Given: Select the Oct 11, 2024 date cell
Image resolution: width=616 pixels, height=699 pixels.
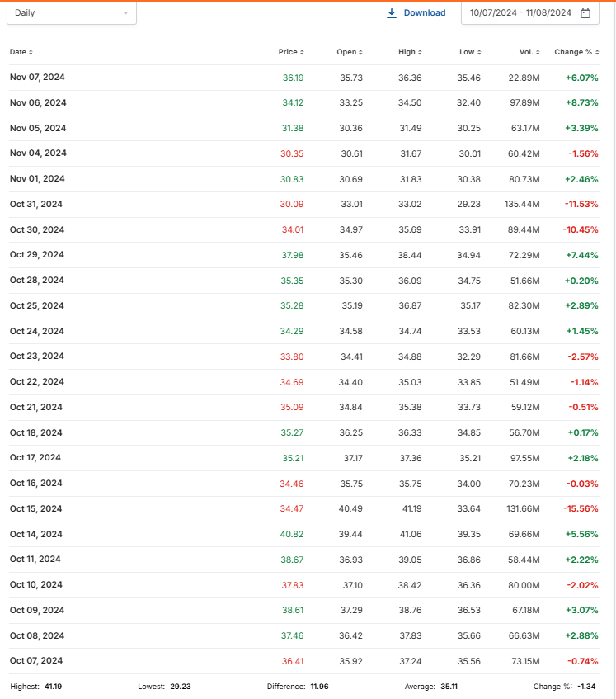Looking at the screenshot, I should pyautogui.click(x=35, y=559).
